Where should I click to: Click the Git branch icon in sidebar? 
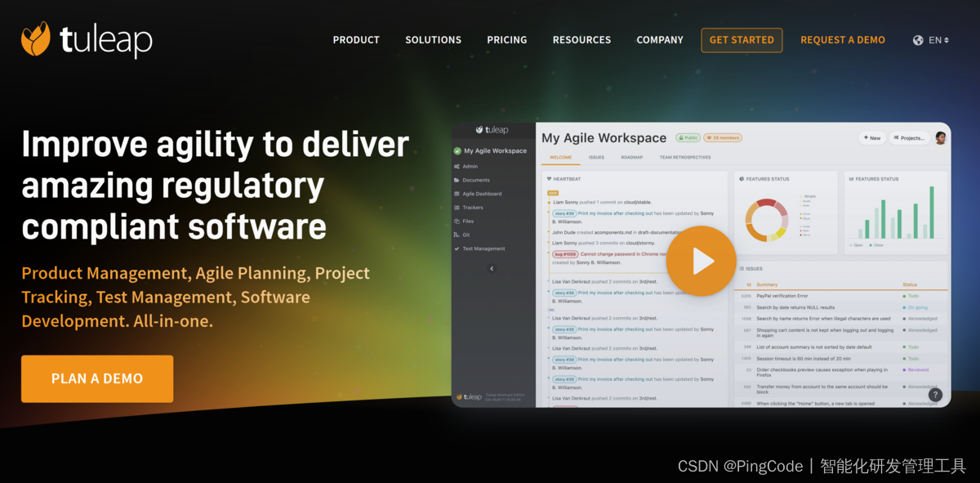[x=457, y=235]
